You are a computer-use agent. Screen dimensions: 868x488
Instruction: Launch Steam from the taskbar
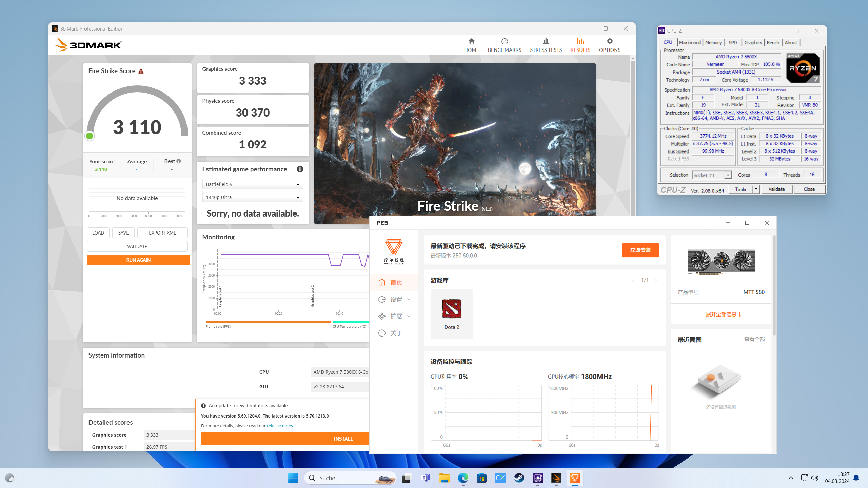pyautogui.click(x=519, y=478)
